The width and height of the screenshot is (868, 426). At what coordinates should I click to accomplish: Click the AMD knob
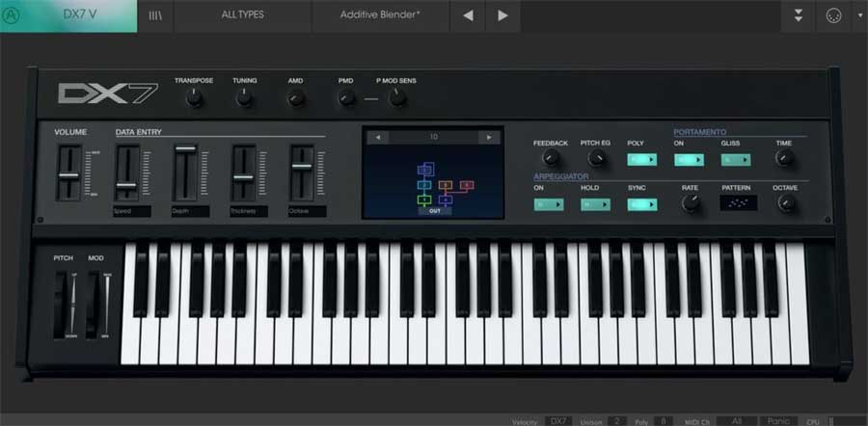296,98
